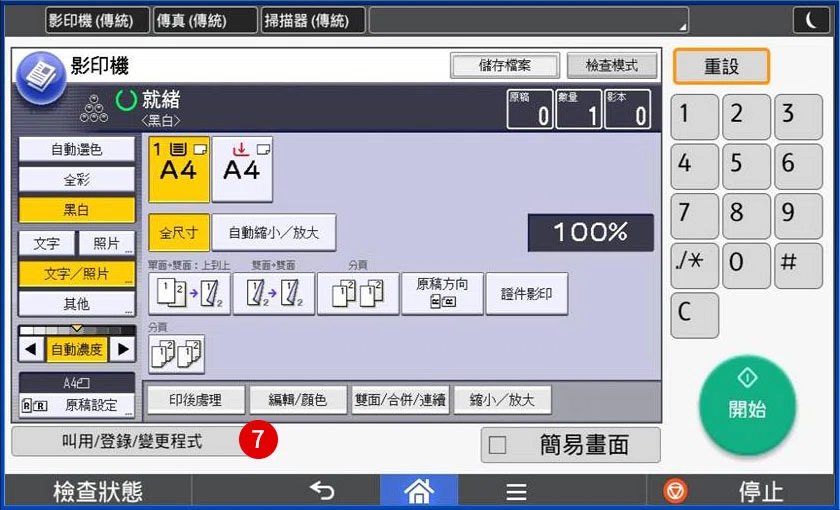Tap the red stop icon
Image resolution: width=840 pixels, height=510 pixels.
point(675,491)
